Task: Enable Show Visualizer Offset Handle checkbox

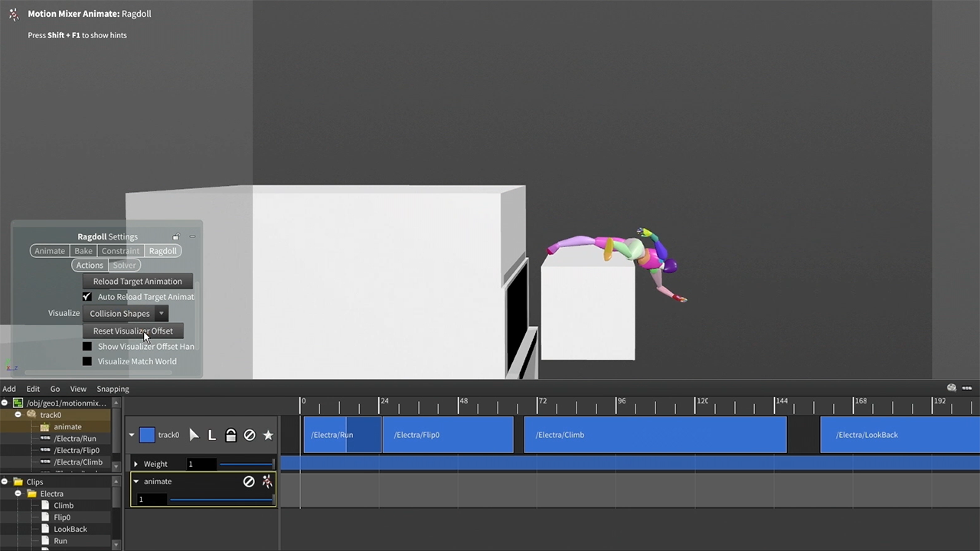Action: [x=87, y=347]
